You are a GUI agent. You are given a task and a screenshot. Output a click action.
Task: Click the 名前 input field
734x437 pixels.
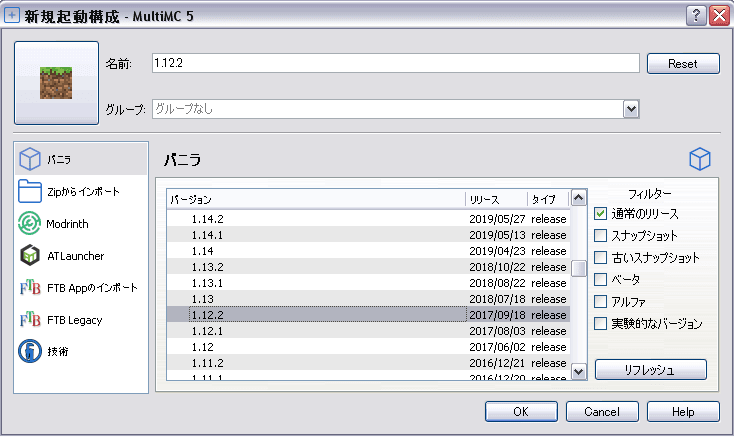pyautogui.click(x=396, y=63)
